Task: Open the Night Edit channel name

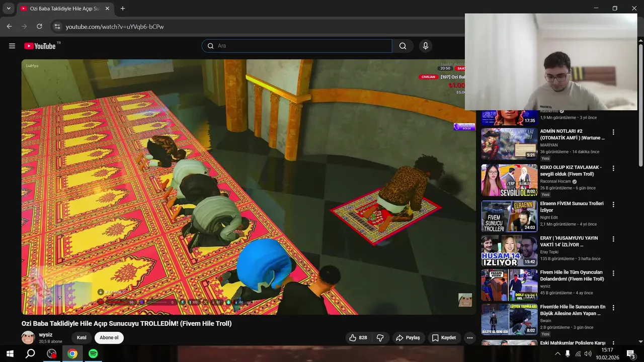Action: 549,217
